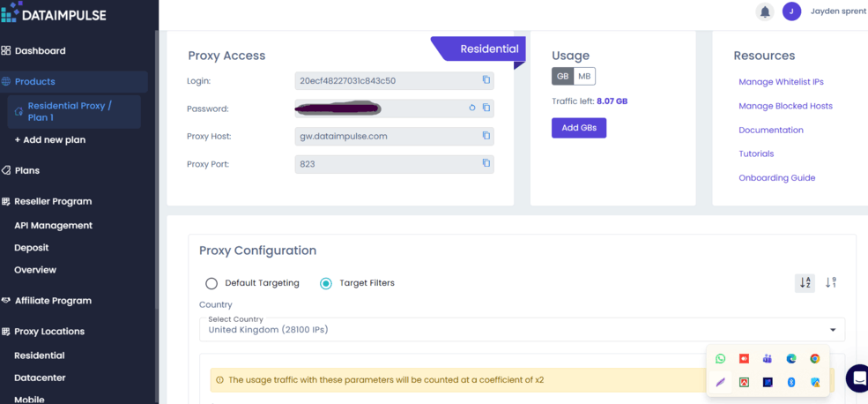Open Onboarding Guide link
The height and width of the screenshot is (404, 868).
click(x=777, y=178)
